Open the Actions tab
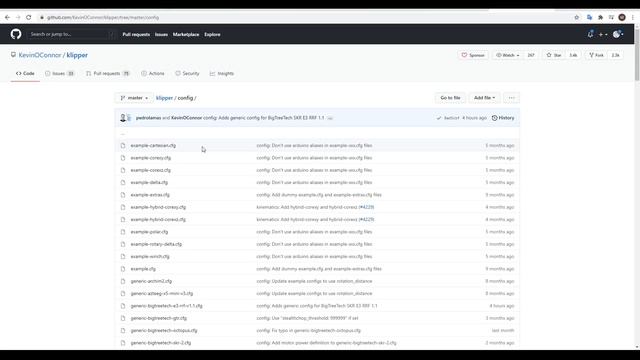 [153, 73]
